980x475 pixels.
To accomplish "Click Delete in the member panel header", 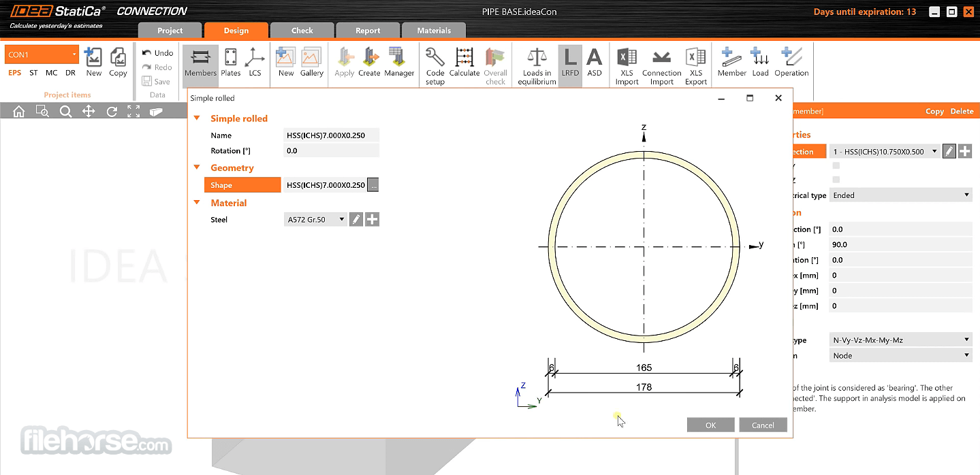I will pyautogui.click(x=962, y=112).
